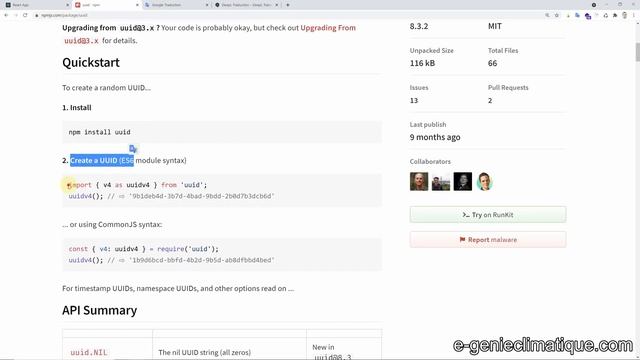Click the const require('uuid') code line
Image resolution: width=640 pixels, height=360 pixels.
point(144,249)
